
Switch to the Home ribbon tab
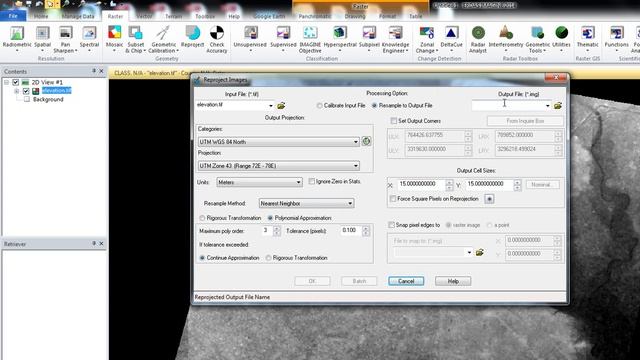click(x=41, y=16)
